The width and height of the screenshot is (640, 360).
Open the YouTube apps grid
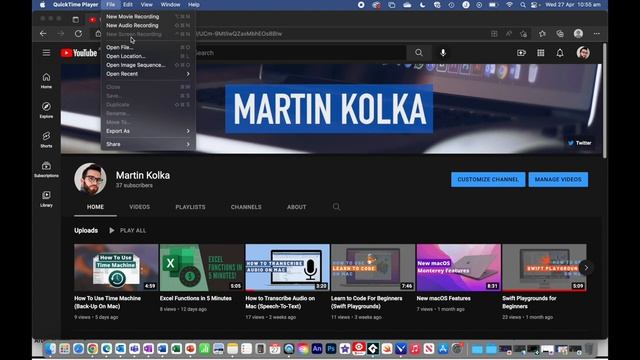click(540, 53)
